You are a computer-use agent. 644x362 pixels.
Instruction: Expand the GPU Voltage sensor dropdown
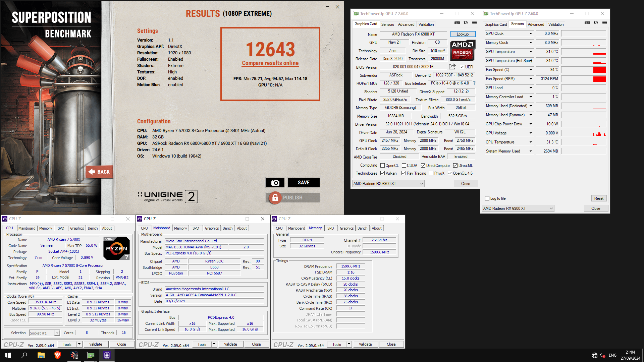531,133
